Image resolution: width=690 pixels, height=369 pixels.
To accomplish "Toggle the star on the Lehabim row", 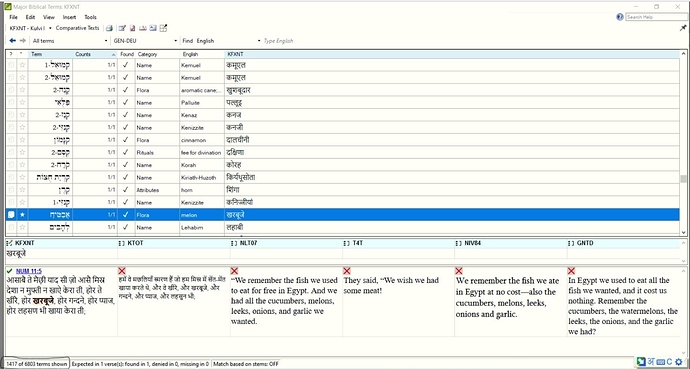I will click(22, 227).
